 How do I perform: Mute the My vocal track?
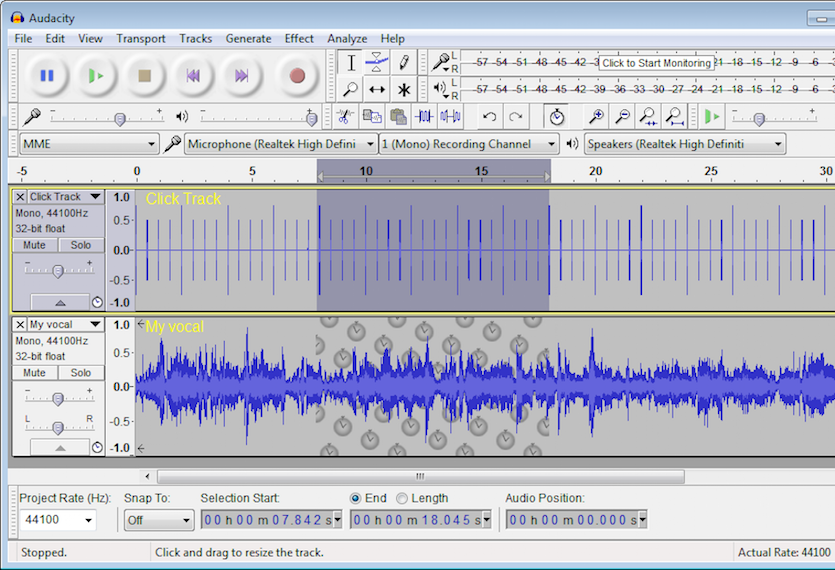(x=34, y=373)
